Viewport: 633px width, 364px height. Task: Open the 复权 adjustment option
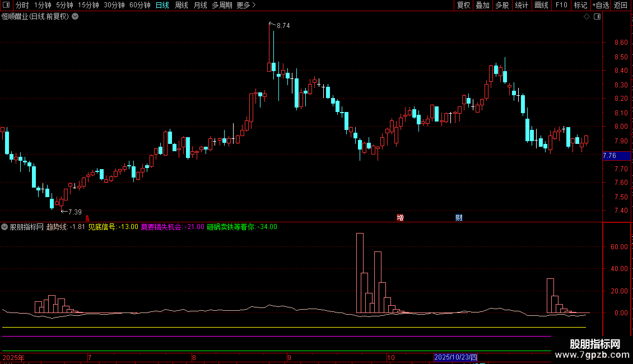click(463, 5)
